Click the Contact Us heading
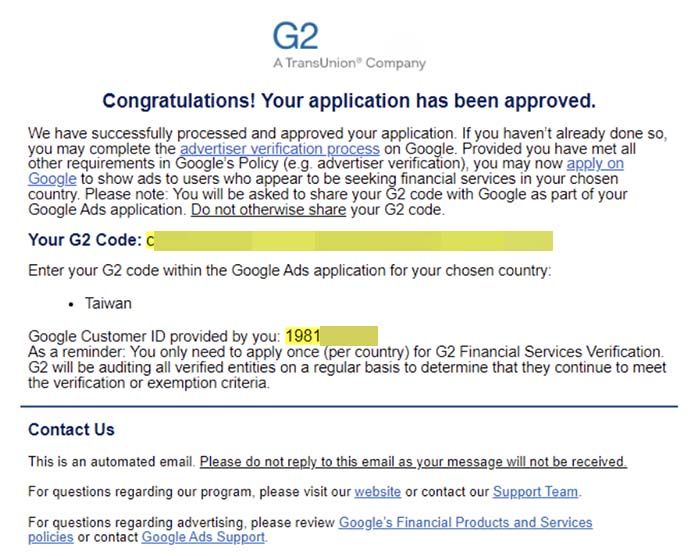The height and width of the screenshot is (556, 700). [71, 430]
